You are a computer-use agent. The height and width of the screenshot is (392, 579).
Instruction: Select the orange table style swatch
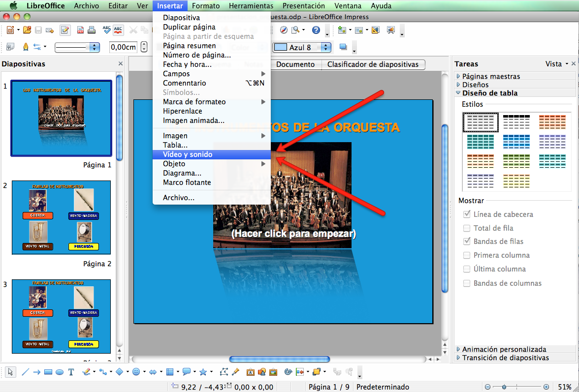pyautogui.click(x=552, y=122)
